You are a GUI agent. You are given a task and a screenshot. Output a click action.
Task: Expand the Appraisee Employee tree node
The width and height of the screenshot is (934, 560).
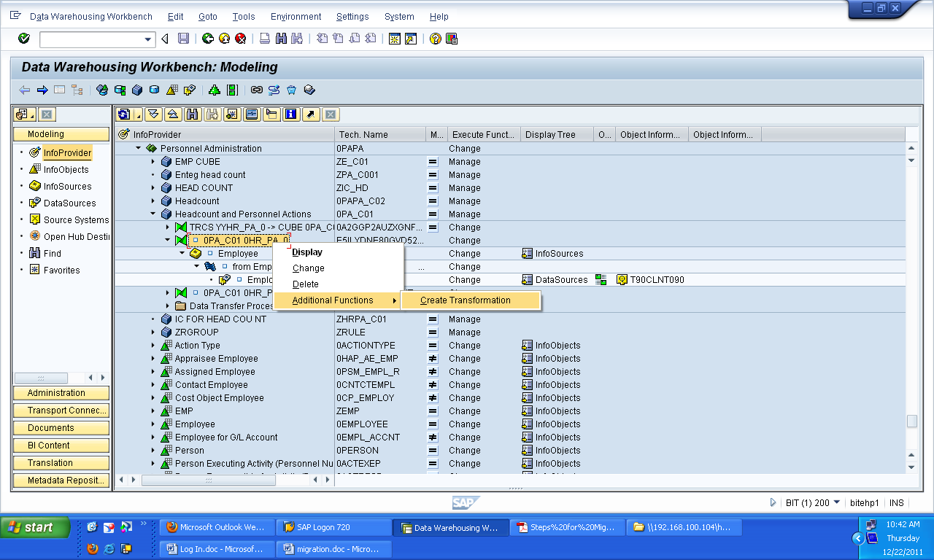pos(153,359)
